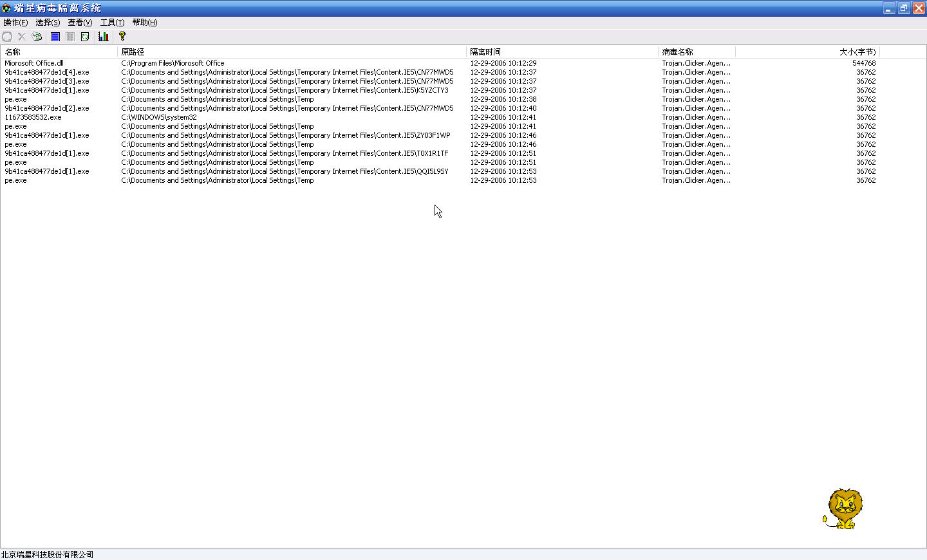
Task: Open the 选择(S) menu
Action: tap(48, 23)
